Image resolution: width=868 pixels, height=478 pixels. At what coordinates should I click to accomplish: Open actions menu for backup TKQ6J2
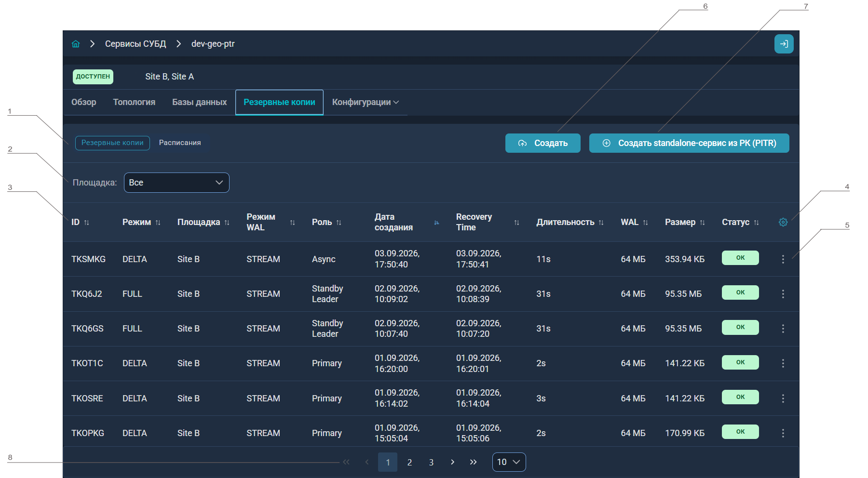coord(783,294)
